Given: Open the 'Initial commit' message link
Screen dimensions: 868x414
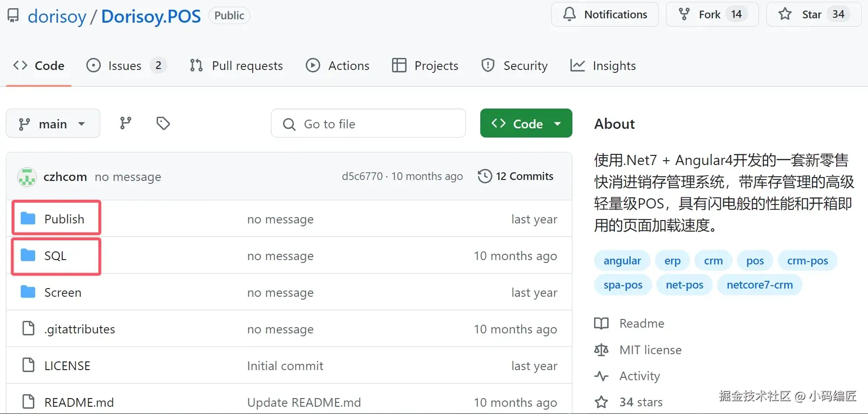Looking at the screenshot, I should [x=285, y=366].
